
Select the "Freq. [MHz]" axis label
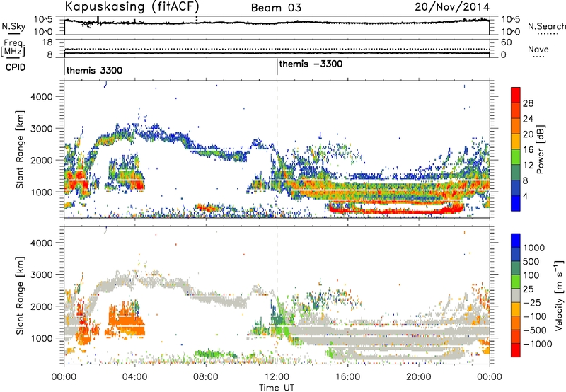(x=13, y=47)
